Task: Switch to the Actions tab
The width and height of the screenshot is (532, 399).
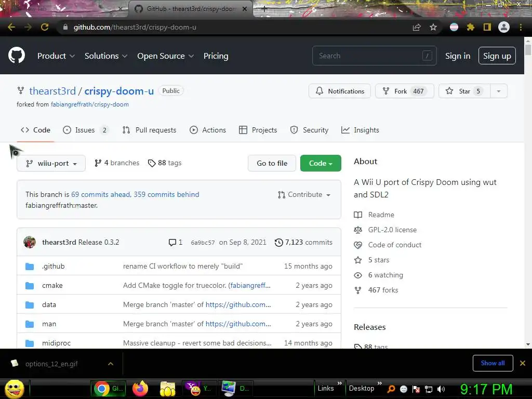Action: coord(208,130)
